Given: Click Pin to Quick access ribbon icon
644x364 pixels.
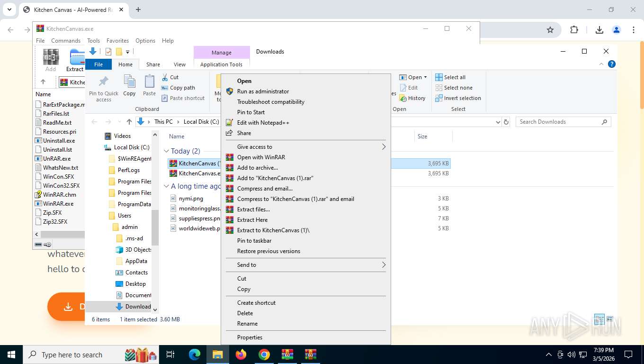Looking at the screenshot, I should coord(104,88).
